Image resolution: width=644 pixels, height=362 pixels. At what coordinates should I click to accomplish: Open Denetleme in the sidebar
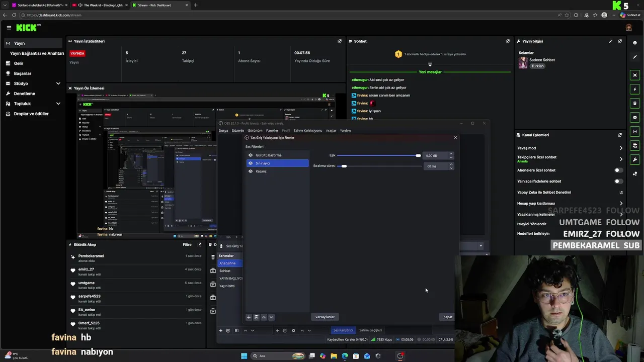click(25, 94)
